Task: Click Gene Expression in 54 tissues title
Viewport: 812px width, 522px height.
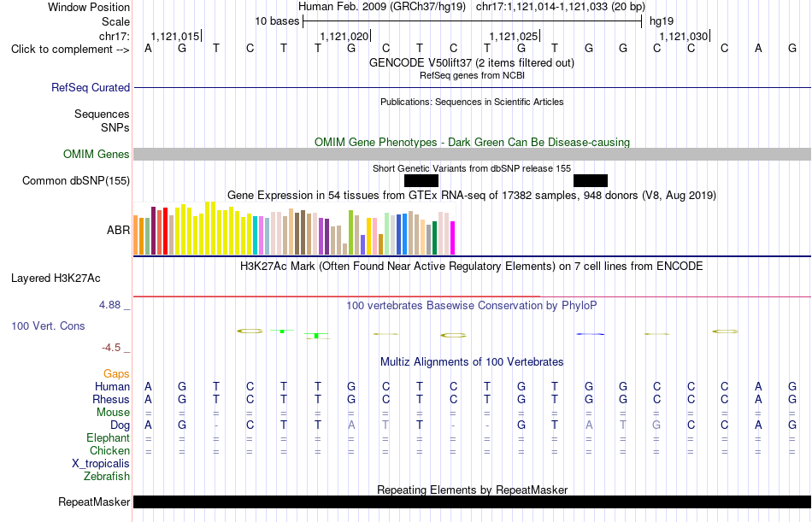Action: (x=472, y=196)
